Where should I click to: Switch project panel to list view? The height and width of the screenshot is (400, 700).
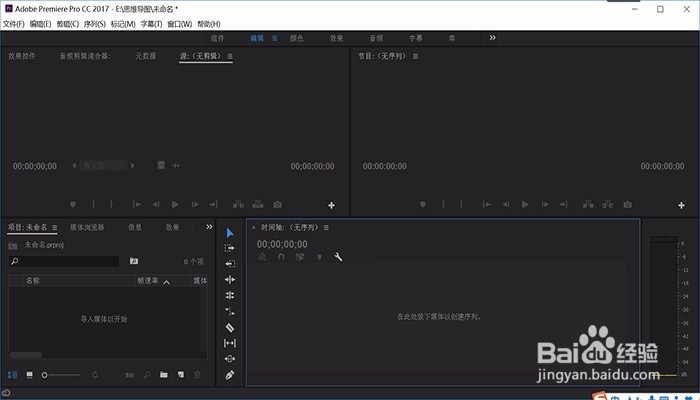click(12, 375)
